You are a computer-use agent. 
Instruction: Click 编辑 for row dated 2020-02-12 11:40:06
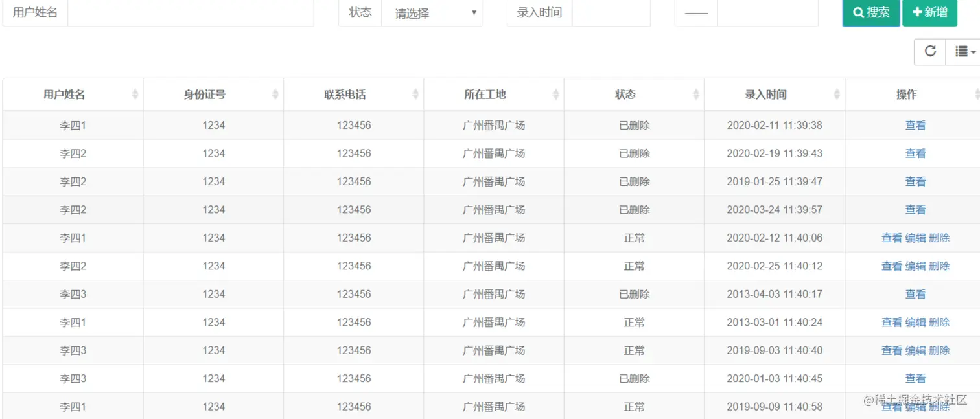pyautogui.click(x=915, y=238)
